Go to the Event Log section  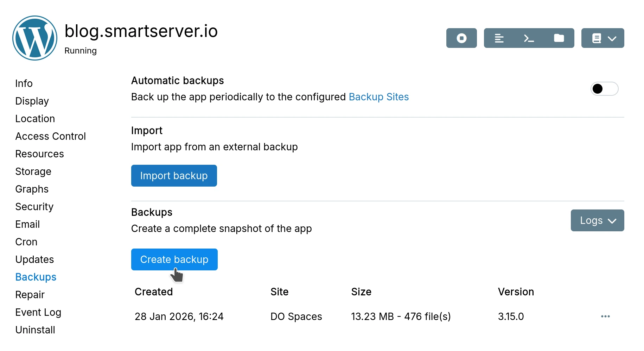(38, 312)
